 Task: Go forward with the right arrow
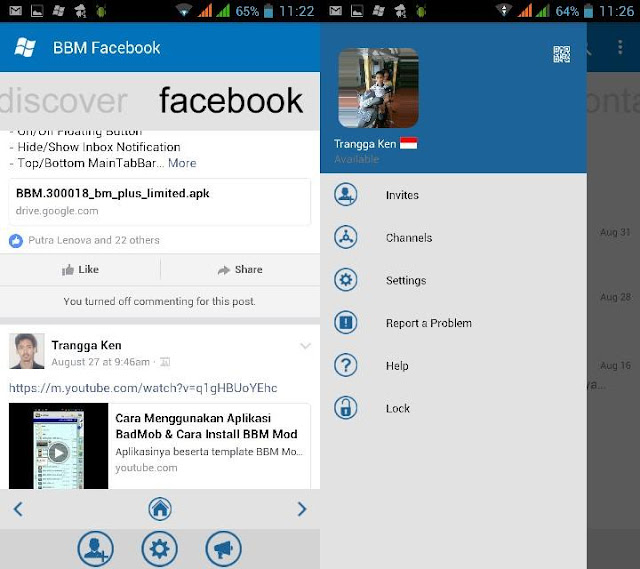click(302, 509)
